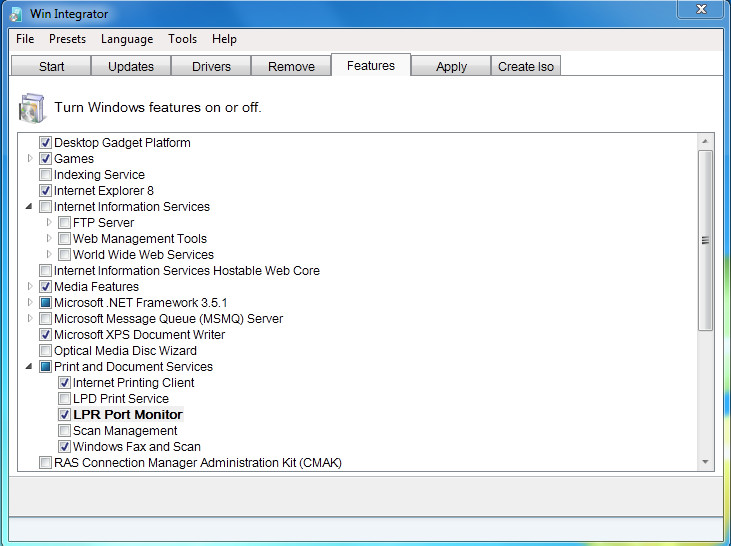Collapse Internet Information Services node
This screenshot has width=731, height=546.
coord(30,207)
